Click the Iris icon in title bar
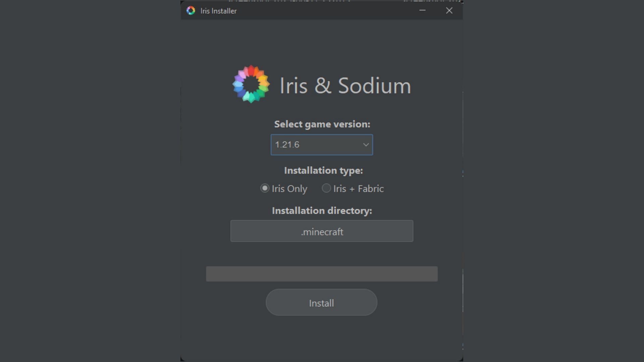This screenshot has height=362, width=644. pos(191,11)
